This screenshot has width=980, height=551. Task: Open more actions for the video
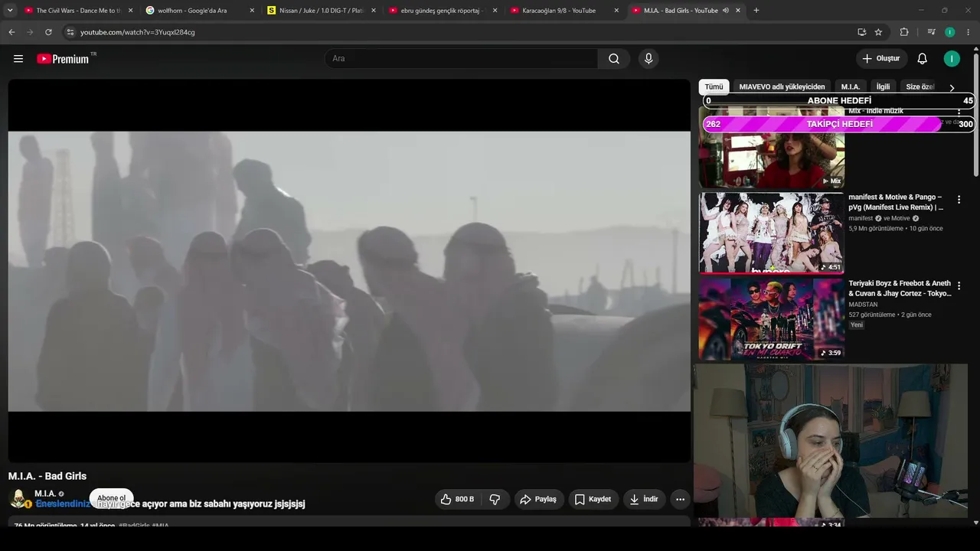click(680, 499)
